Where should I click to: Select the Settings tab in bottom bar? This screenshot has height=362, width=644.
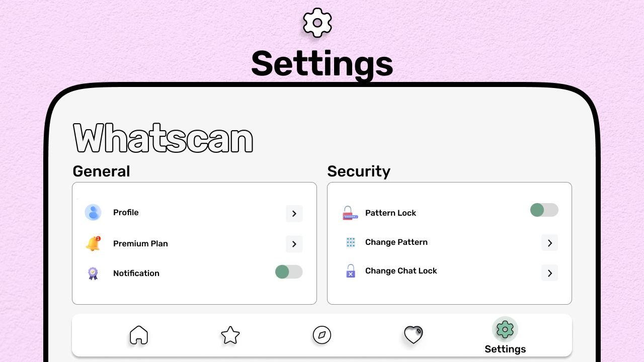coord(505,336)
